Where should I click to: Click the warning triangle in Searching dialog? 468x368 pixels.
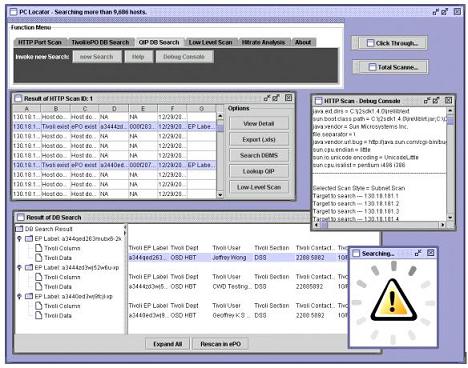point(393,301)
